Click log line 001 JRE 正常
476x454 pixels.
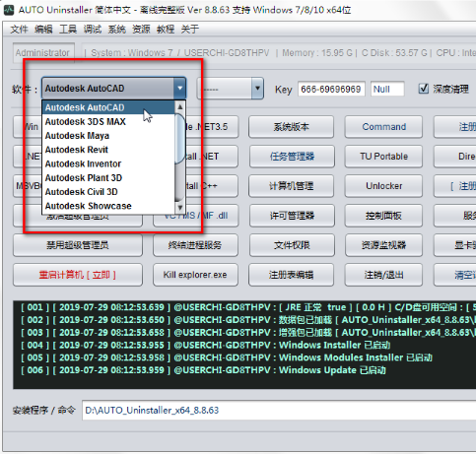tap(248, 307)
